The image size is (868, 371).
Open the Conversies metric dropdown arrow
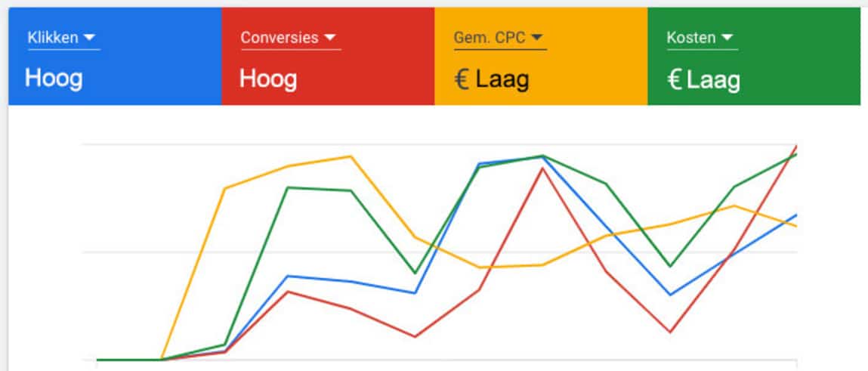pyautogui.click(x=330, y=38)
